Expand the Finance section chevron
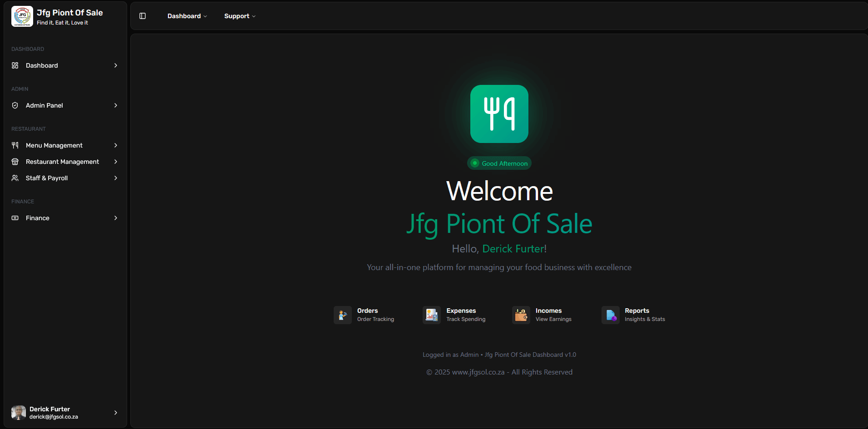The image size is (868, 429). click(116, 218)
